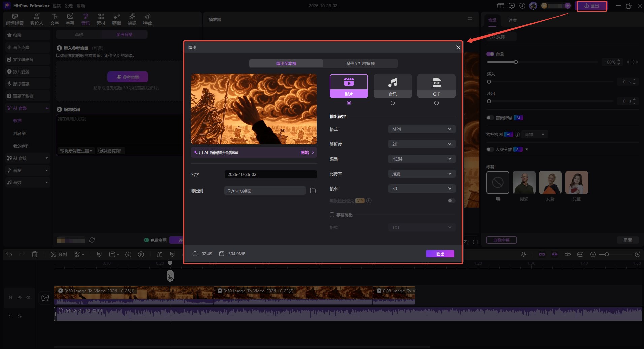The height and width of the screenshot is (349, 644).
Task: Open the 濾鏡 filters panel
Action: pyautogui.click(x=132, y=19)
